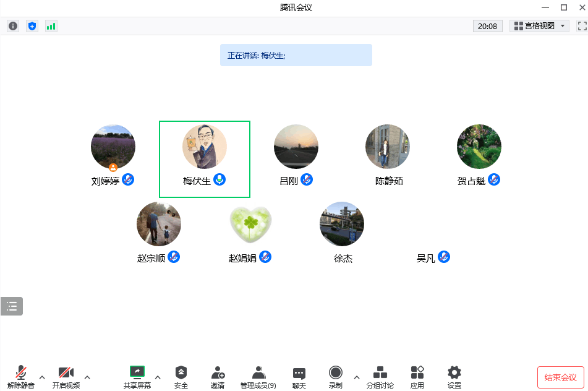Expand share options arrow beside 共享屏幕

[158, 377]
